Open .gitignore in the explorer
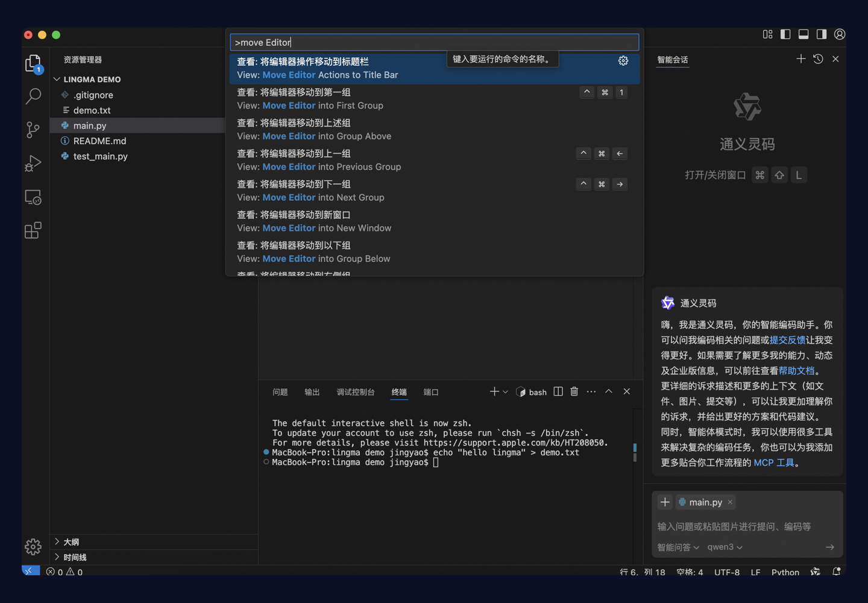The height and width of the screenshot is (603, 868). coord(93,95)
